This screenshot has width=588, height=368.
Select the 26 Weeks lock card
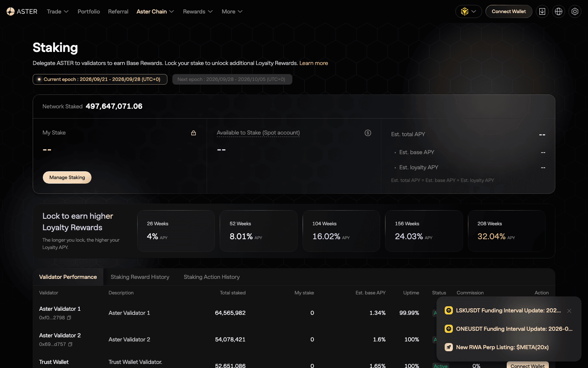(176, 231)
